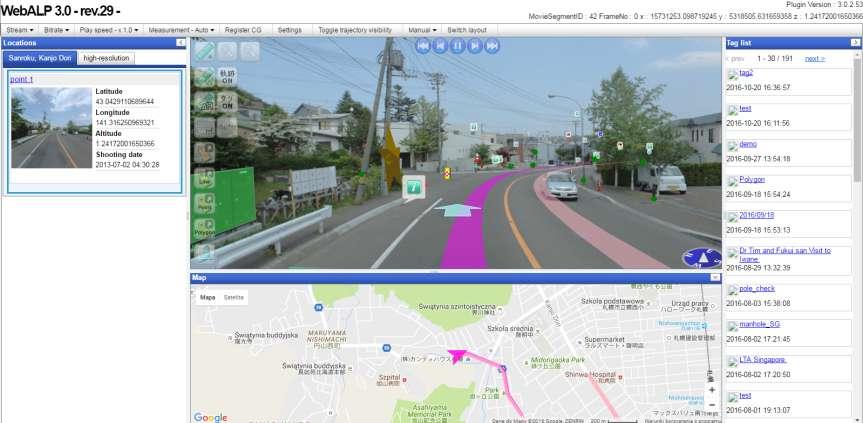
Task: Go to next page of tag list
Action: click(x=815, y=59)
